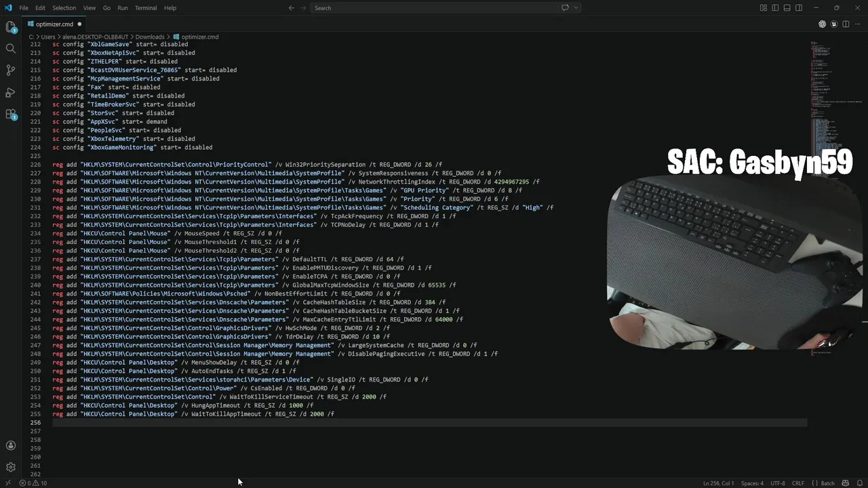This screenshot has width=868, height=488.
Task: Open Copilot status icon in status bar
Action: point(845,483)
